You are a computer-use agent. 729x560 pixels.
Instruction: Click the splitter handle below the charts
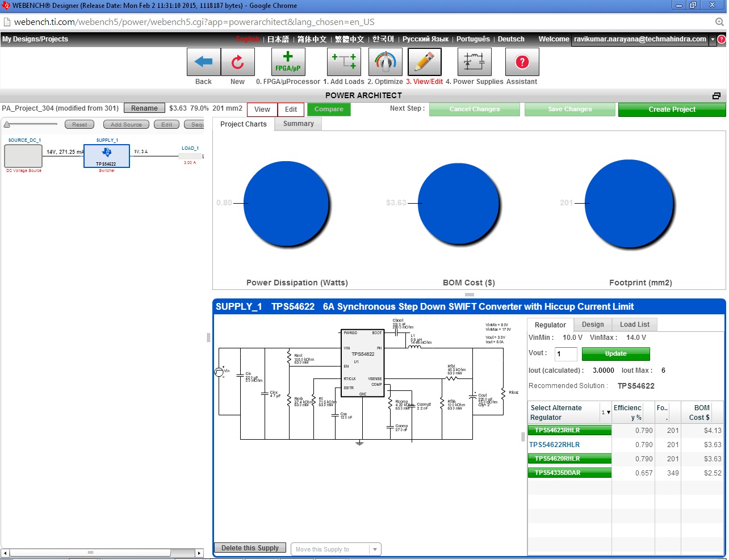(470, 295)
